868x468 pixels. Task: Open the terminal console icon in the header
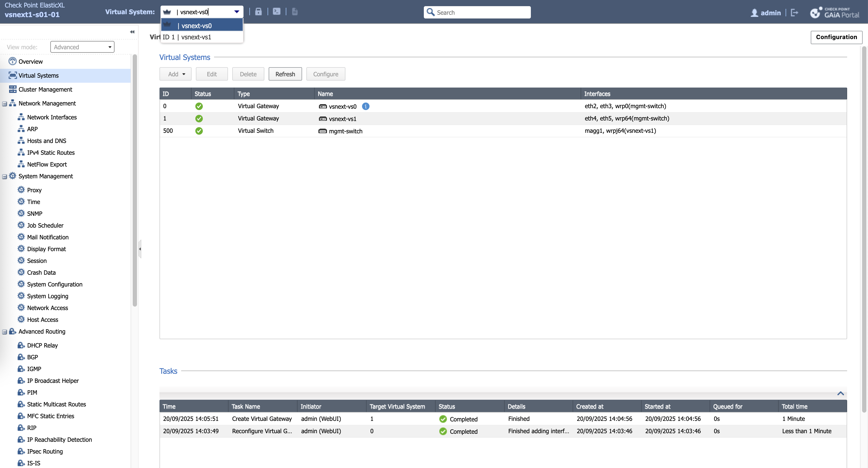277,12
